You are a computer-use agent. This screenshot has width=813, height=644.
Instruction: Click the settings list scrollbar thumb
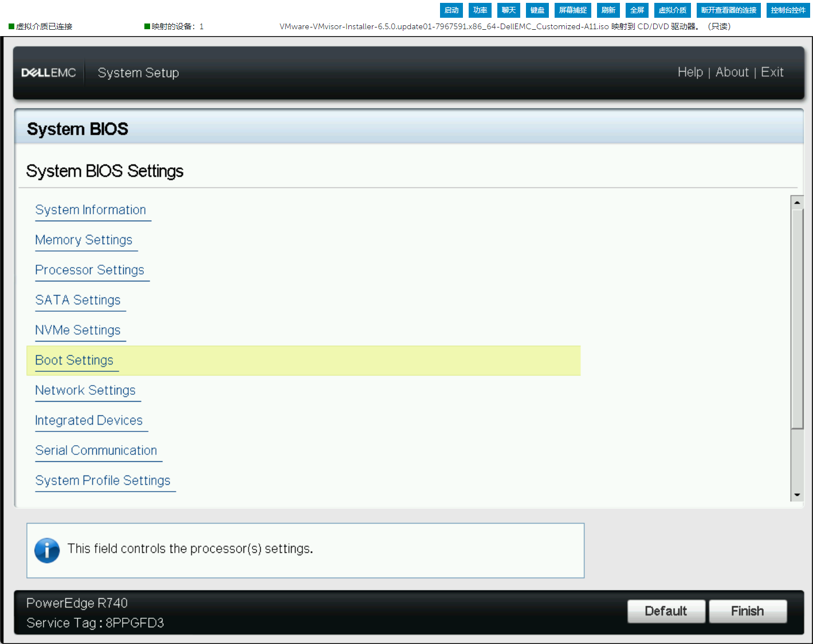pos(797,319)
